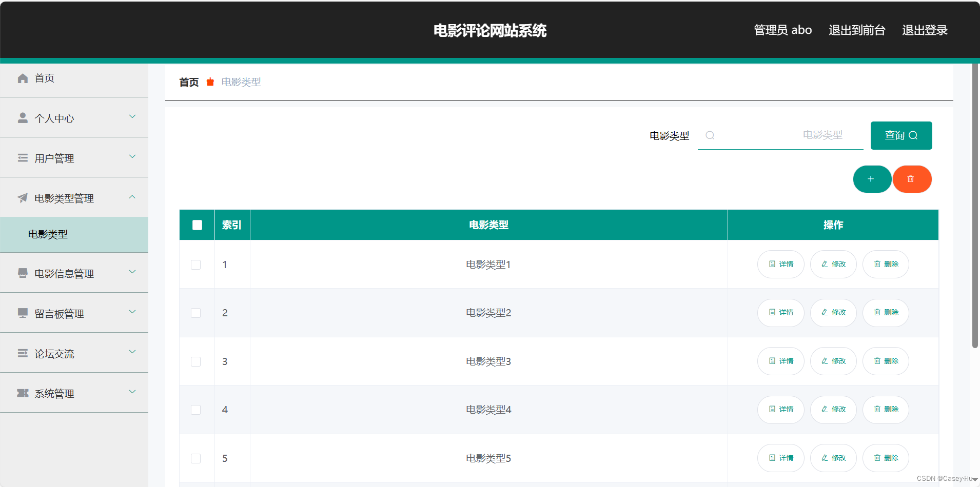
Task: Click 删除 for 电影类型3
Action: 886,361
